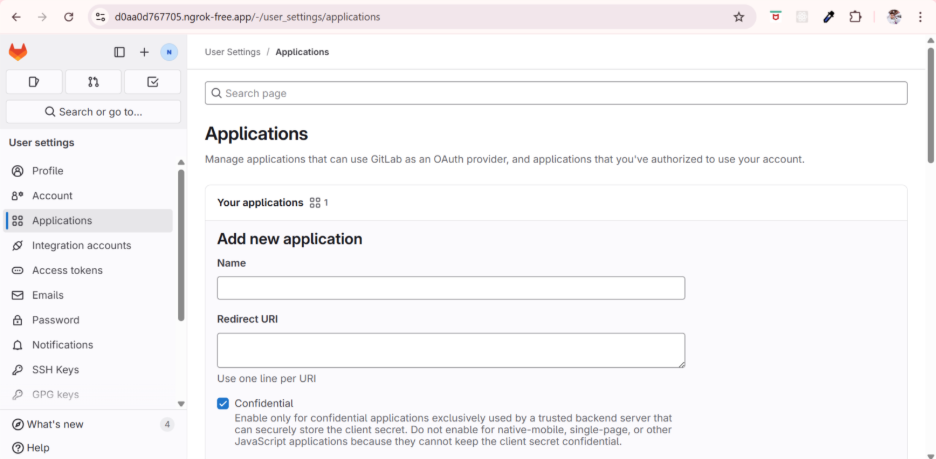Image resolution: width=936 pixels, height=459 pixels.
Task: Open What's new panel
Action: tap(55, 424)
